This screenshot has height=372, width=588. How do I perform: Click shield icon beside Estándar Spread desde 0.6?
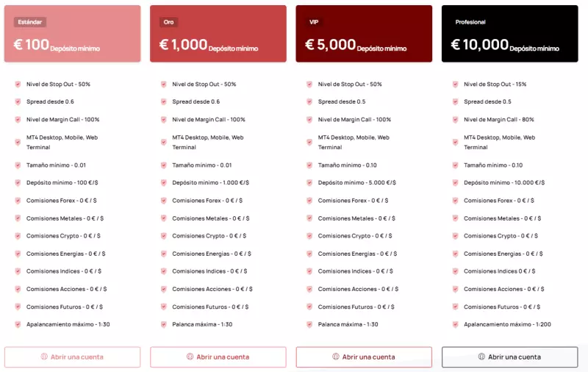point(18,101)
